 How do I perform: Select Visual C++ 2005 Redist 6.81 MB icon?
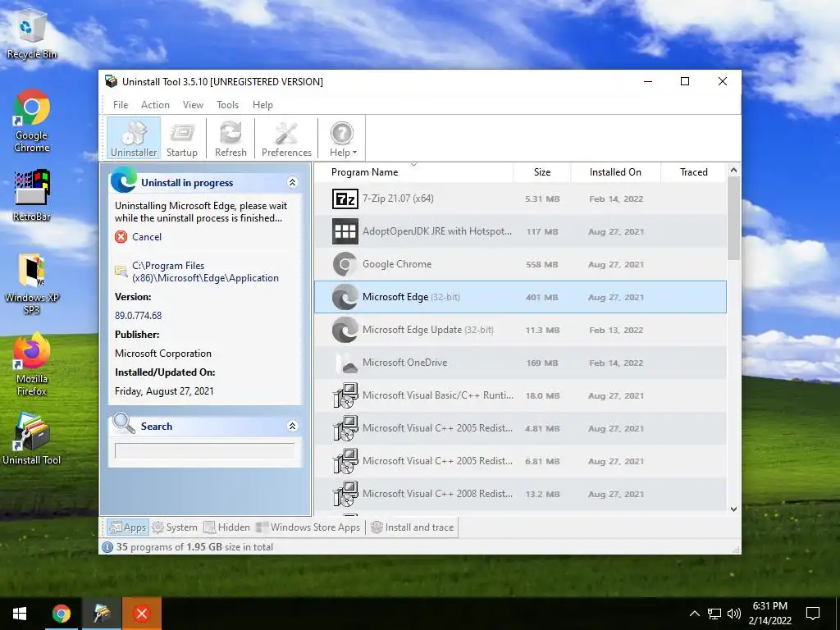point(345,461)
